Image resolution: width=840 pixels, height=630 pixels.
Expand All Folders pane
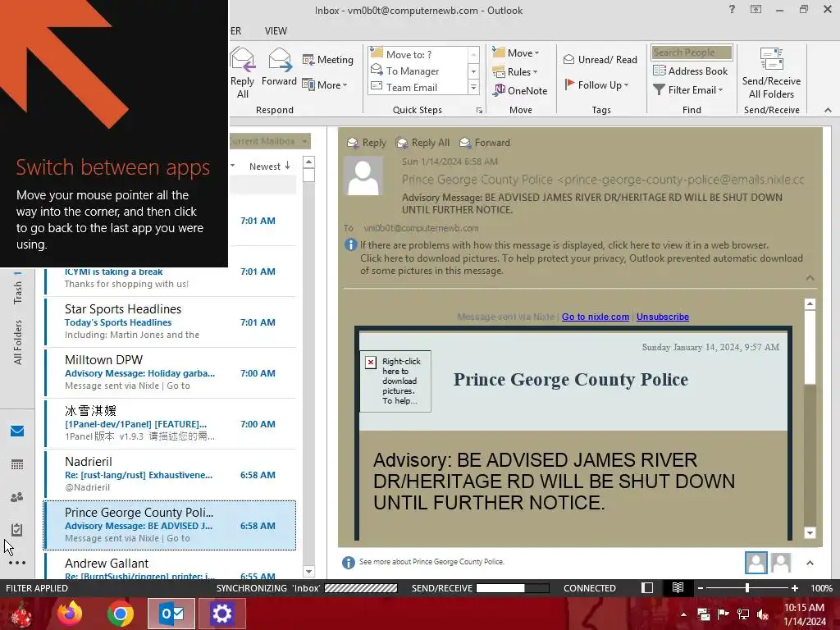tap(18, 342)
